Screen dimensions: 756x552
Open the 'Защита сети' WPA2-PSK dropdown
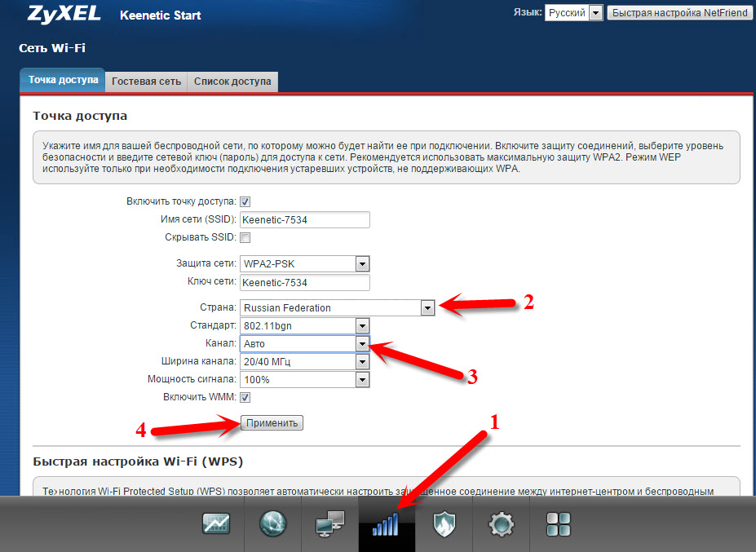click(x=305, y=263)
